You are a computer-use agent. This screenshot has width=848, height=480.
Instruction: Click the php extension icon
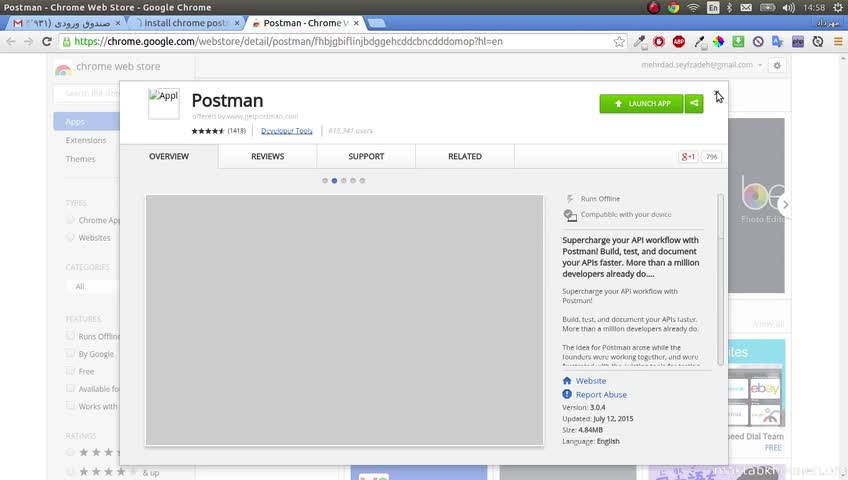798,42
